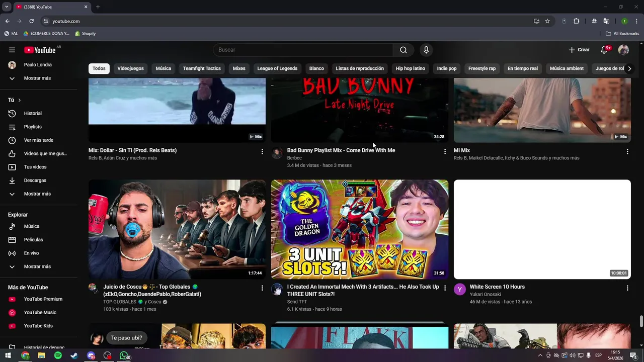644x362 pixels.
Task: Open options for Juicio de Coscu video
Action: (x=262, y=288)
